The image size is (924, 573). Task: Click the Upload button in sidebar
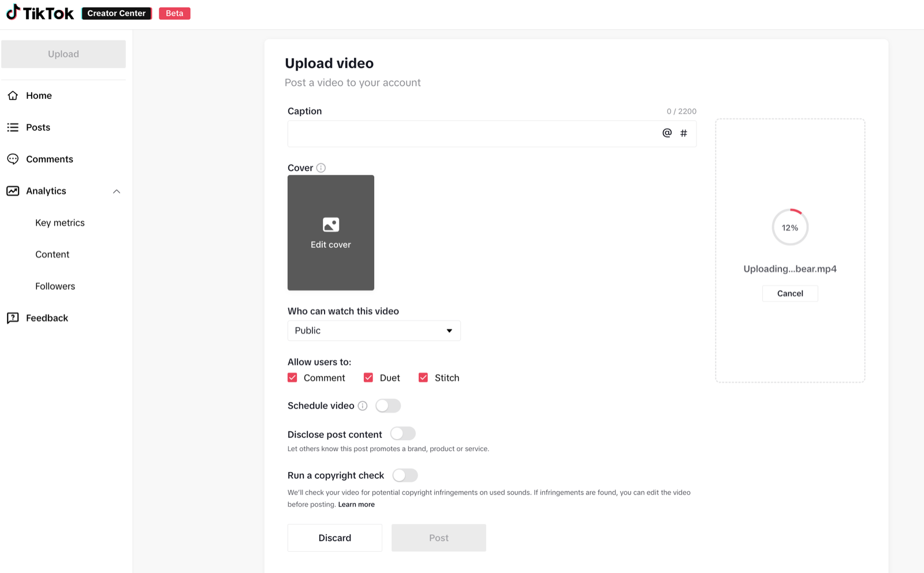tap(64, 54)
